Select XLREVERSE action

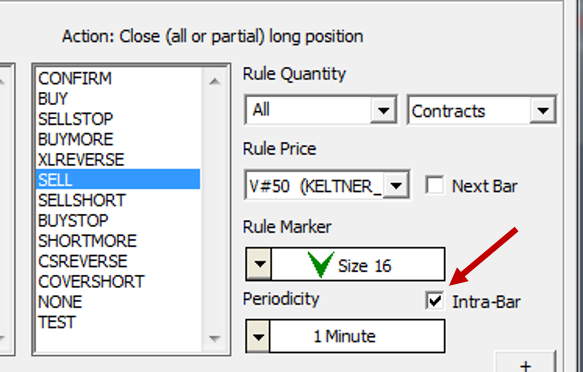click(x=118, y=160)
